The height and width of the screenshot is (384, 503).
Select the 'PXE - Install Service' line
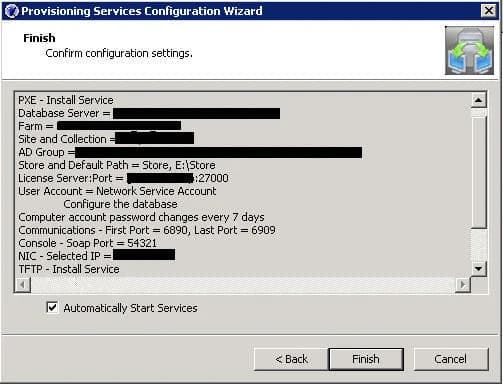coord(66,100)
